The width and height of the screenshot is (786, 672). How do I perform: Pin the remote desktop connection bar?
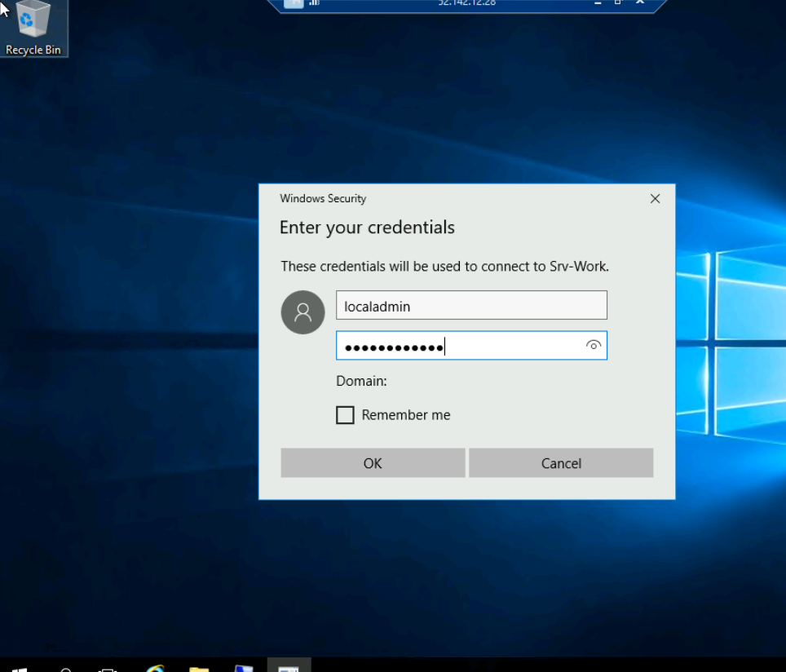pyautogui.click(x=294, y=3)
